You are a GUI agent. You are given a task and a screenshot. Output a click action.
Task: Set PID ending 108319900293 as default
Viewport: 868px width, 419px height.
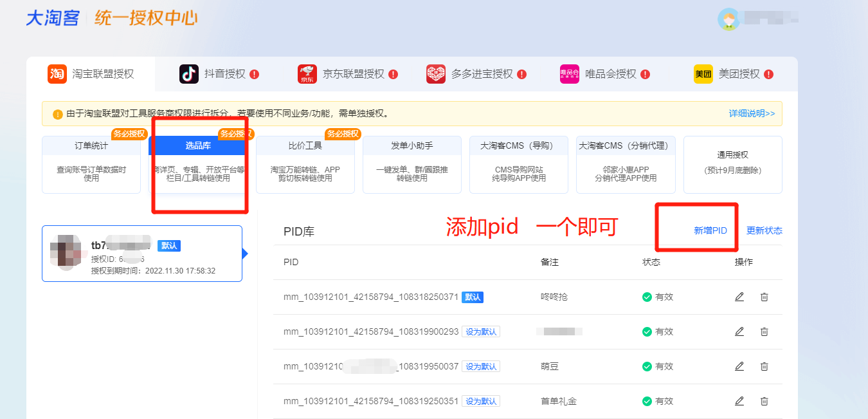[x=481, y=331]
